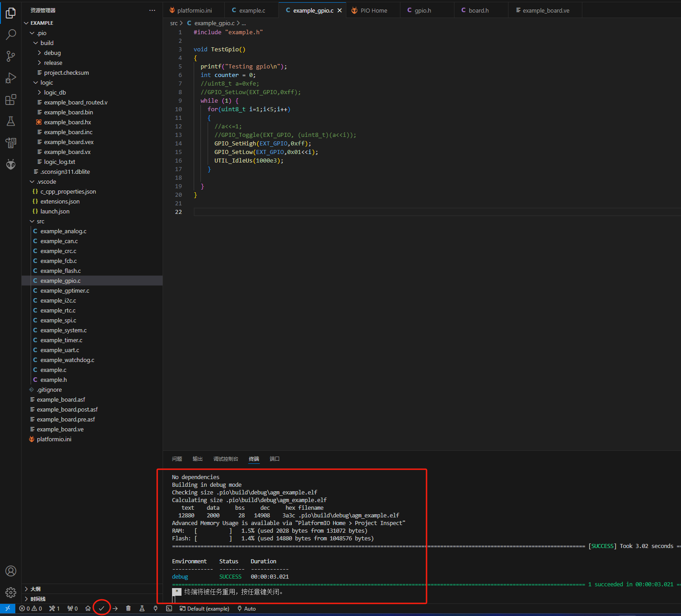Open c_cpp_properties.json file
This screenshot has height=616, width=681.
[92, 191]
